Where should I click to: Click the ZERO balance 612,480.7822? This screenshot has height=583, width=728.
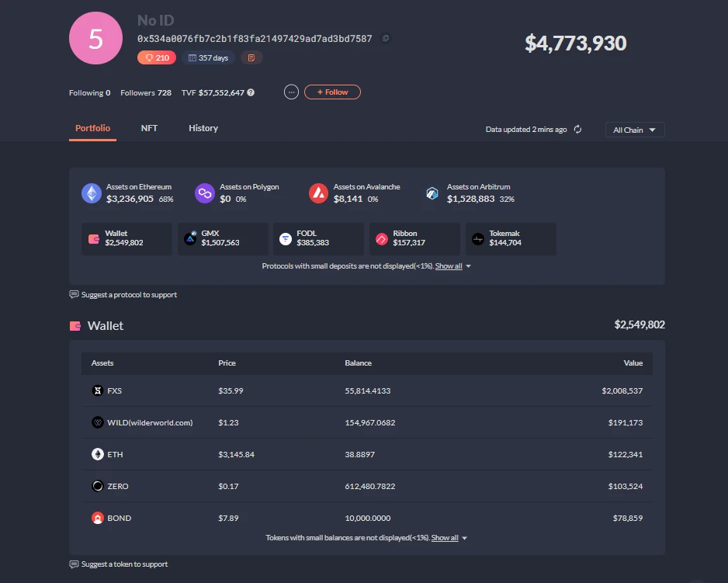tap(370, 487)
